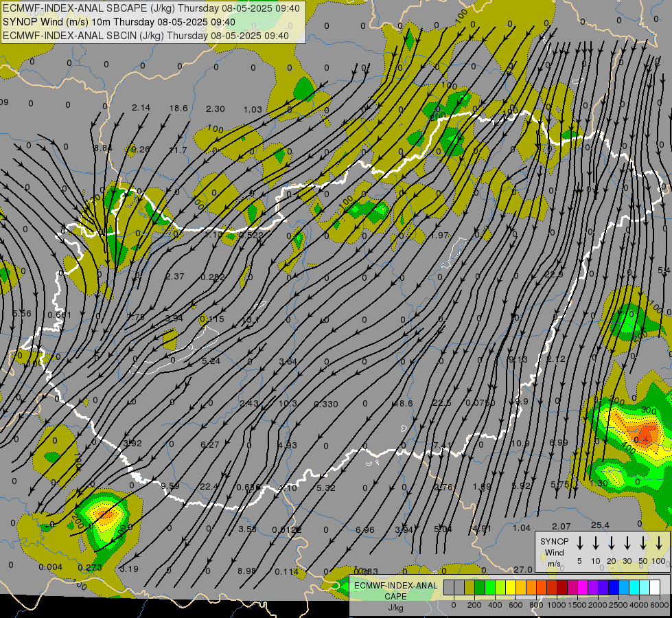Viewport: 672px width, 618px height.
Task: Click the 1.03 SBCIN value on the map
Action: coord(253,110)
